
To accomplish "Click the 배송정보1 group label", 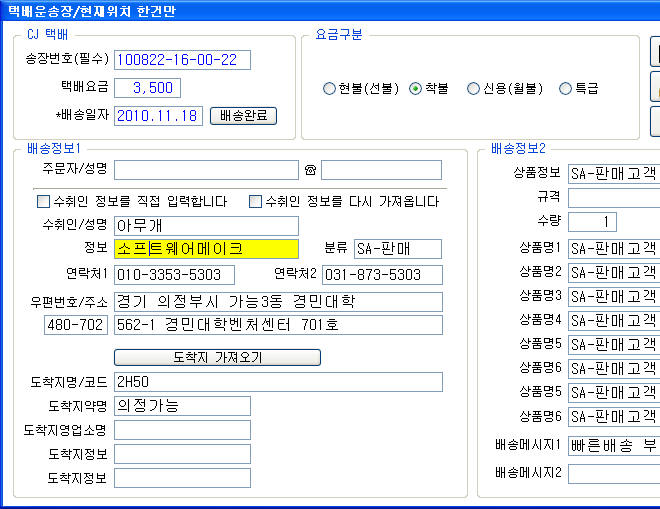I will pos(54,148).
